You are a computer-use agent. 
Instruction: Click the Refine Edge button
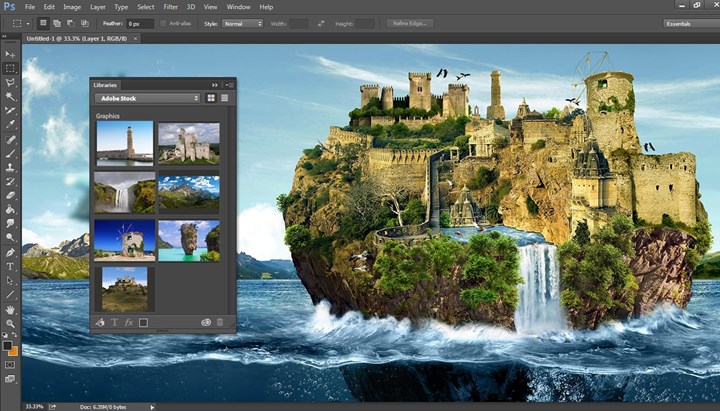tap(411, 22)
